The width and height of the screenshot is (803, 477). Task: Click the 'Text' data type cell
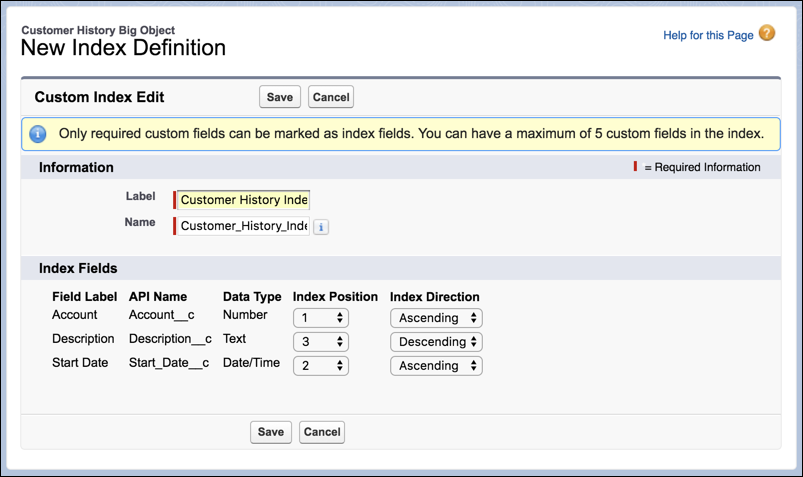point(235,339)
